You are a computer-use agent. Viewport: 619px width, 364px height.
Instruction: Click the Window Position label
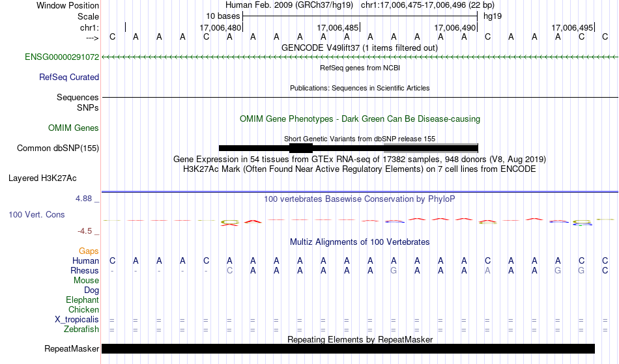[68, 5]
